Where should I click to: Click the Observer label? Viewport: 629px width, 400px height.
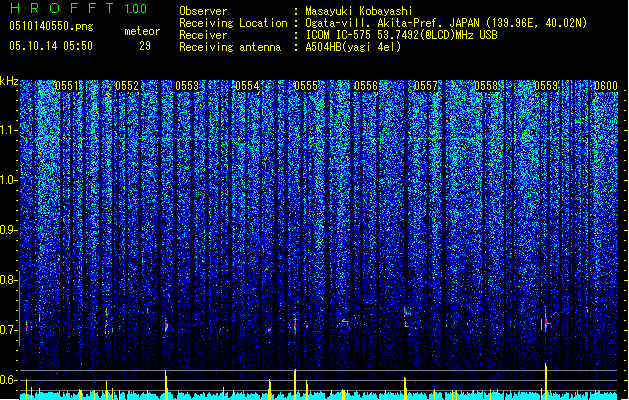coord(203,11)
